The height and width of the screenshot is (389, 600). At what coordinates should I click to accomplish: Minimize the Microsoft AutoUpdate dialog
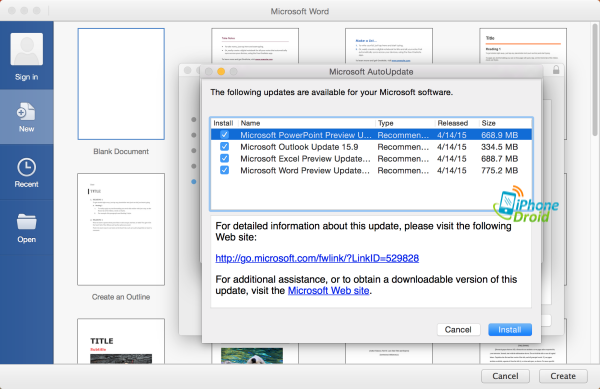pos(221,72)
